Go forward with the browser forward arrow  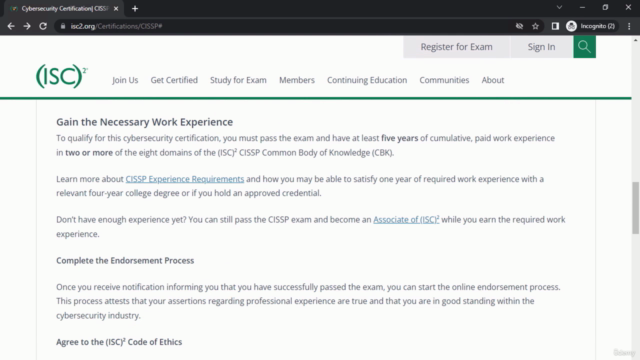pyautogui.click(x=27, y=26)
